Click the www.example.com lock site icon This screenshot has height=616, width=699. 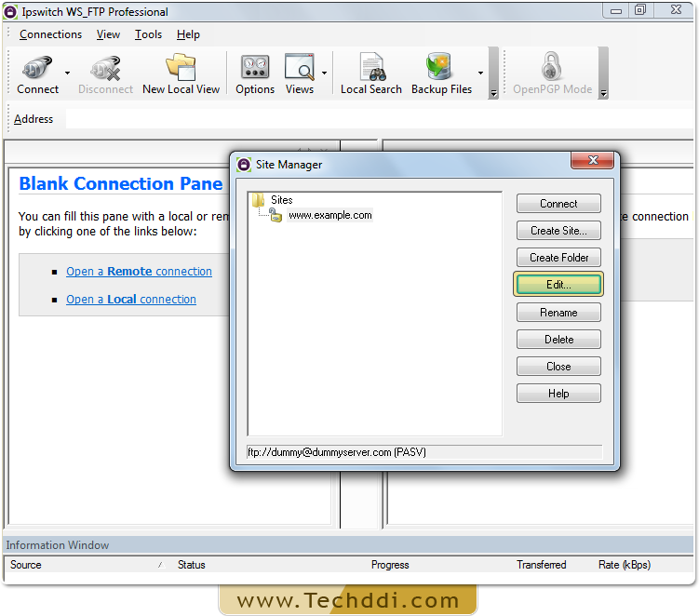[x=276, y=215]
